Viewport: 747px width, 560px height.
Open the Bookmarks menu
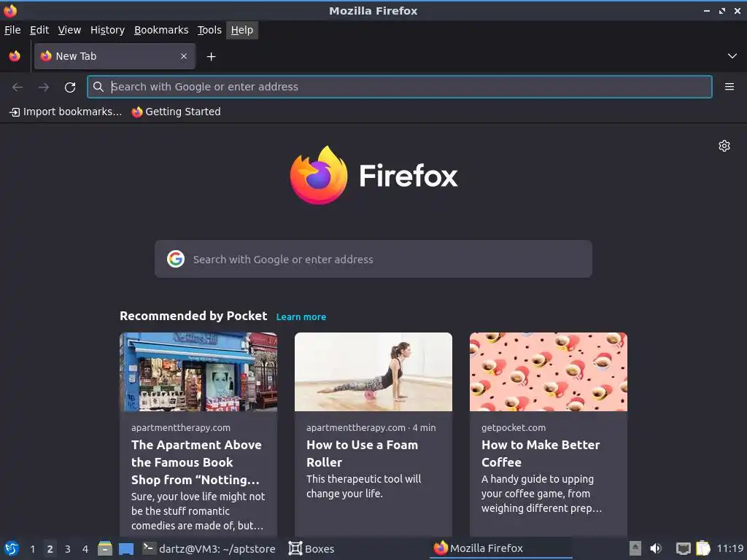(161, 30)
